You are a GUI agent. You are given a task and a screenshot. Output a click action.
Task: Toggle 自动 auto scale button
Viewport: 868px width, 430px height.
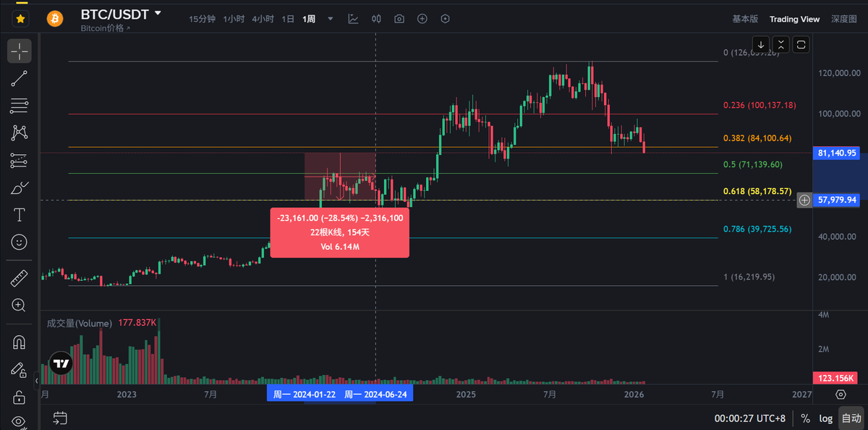pyautogui.click(x=851, y=418)
